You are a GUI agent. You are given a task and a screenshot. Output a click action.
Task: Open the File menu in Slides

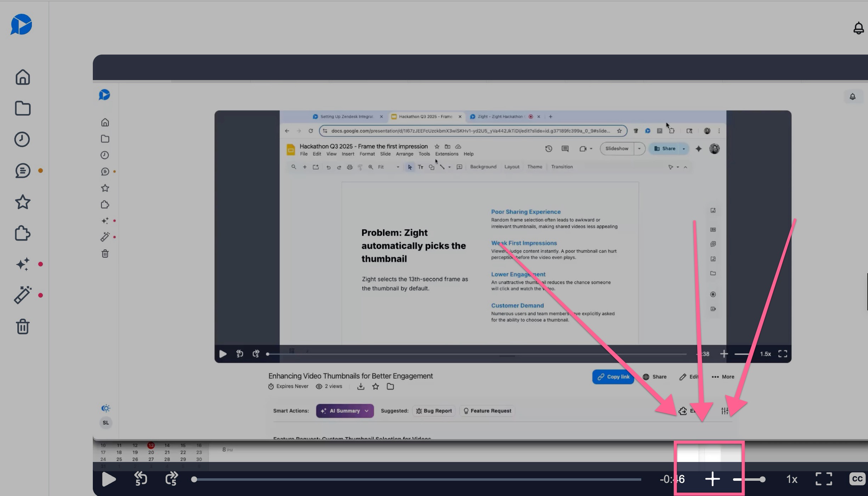[304, 154]
